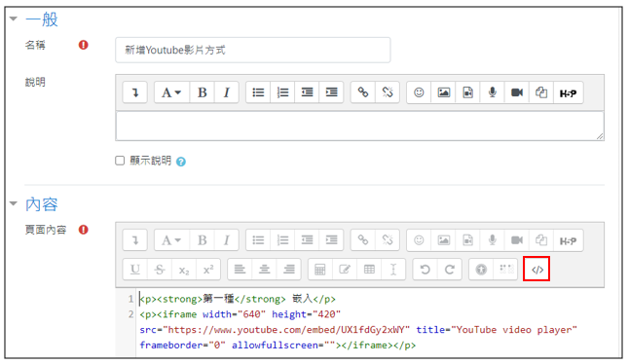Screen dimensions: 629x364
Task: Insert a table
Action: (x=369, y=269)
